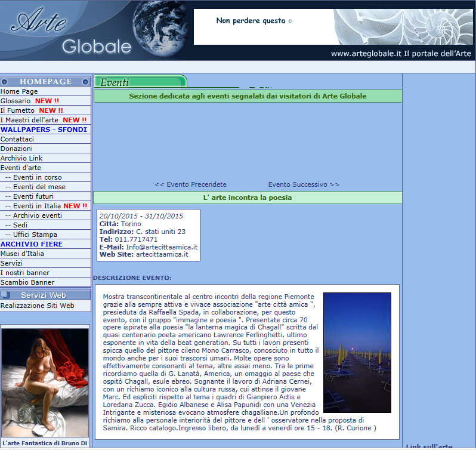Viewport: 476px width, 450px height.
Task: Click the globe image in header
Action: coord(161,28)
